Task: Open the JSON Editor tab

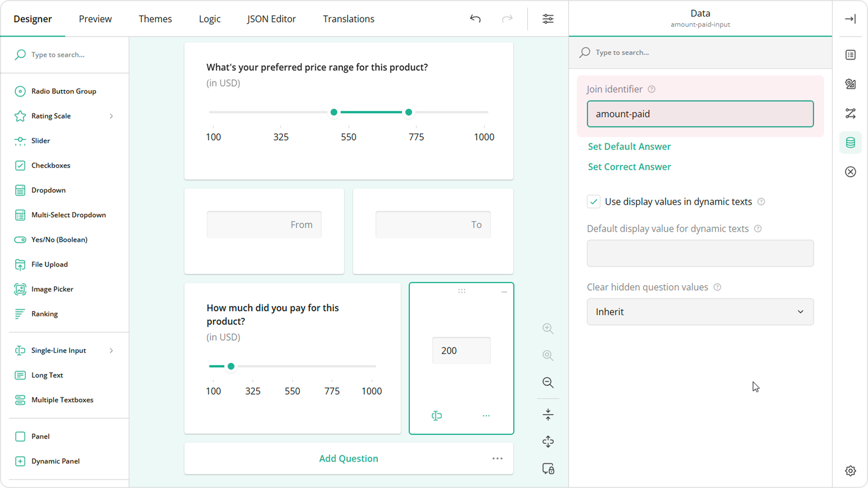Action: point(271,19)
